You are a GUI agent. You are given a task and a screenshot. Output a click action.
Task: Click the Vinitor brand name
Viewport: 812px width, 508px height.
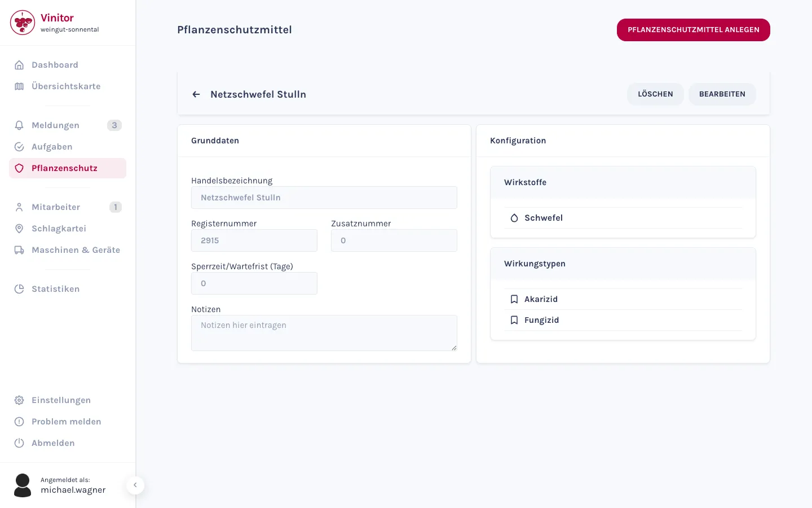[x=57, y=18]
